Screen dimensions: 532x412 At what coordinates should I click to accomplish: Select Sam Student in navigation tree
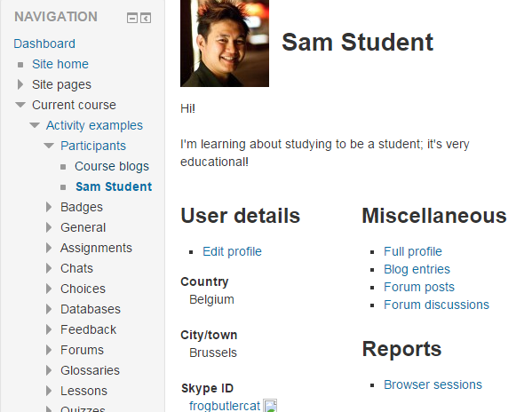pos(114,186)
